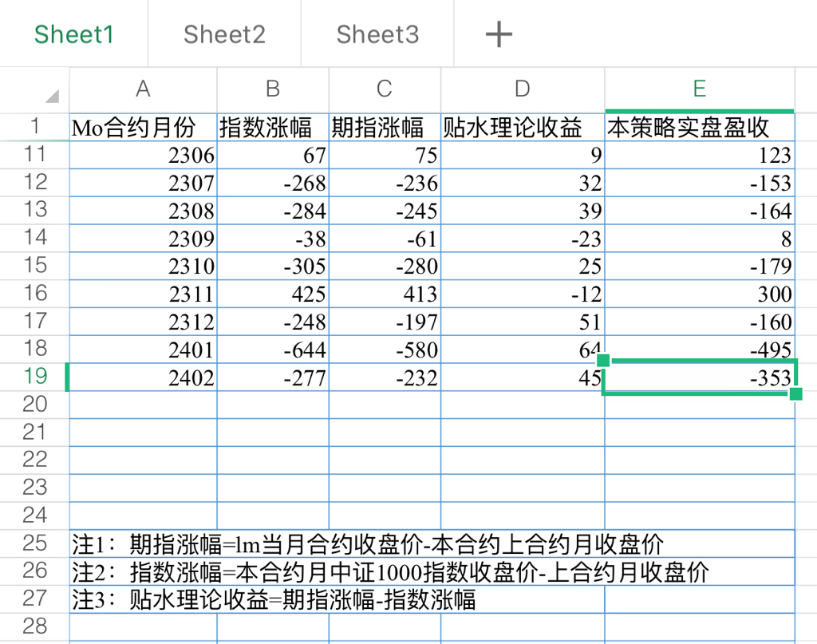This screenshot has height=644, width=817.
Task: Open the Sheet2 tab
Action: (224, 34)
